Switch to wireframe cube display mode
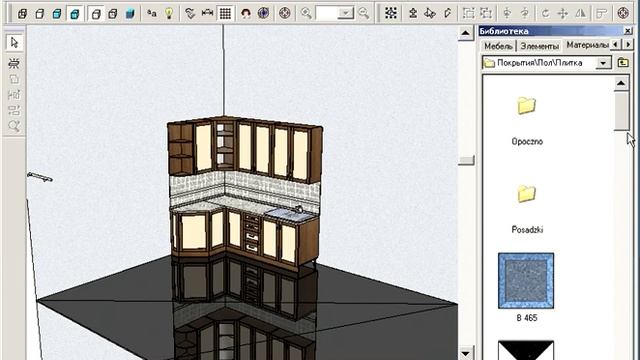The height and width of the screenshot is (360, 640). coord(22,13)
